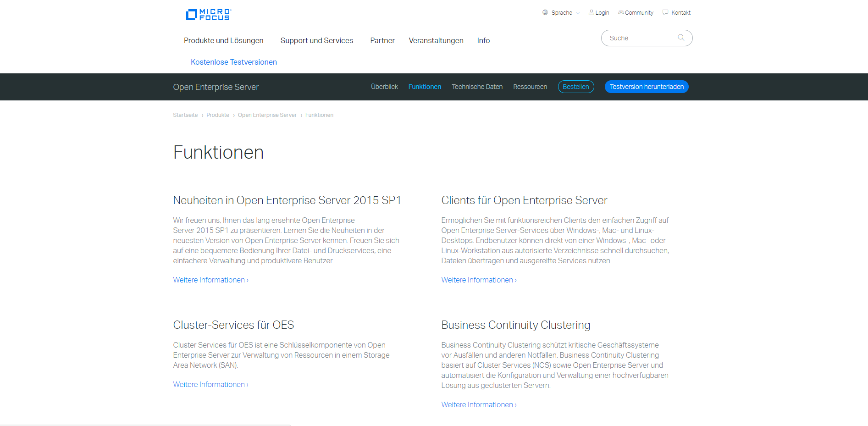Click Kostenlose Testversionen link

234,62
